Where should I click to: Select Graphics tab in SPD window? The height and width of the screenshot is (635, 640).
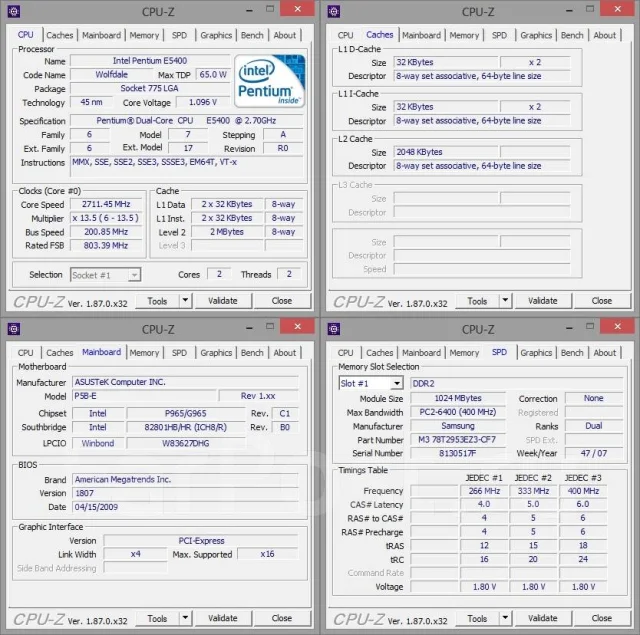click(536, 353)
